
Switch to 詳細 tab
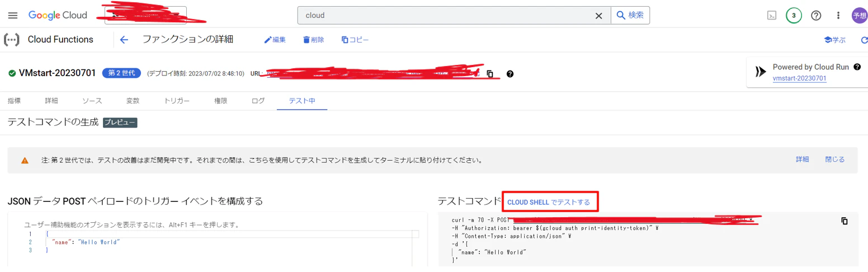click(x=52, y=101)
